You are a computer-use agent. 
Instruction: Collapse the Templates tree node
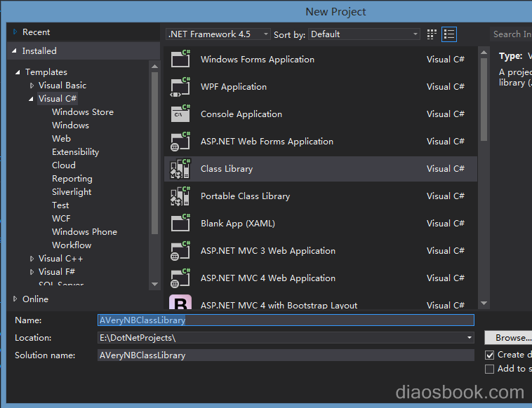point(18,72)
